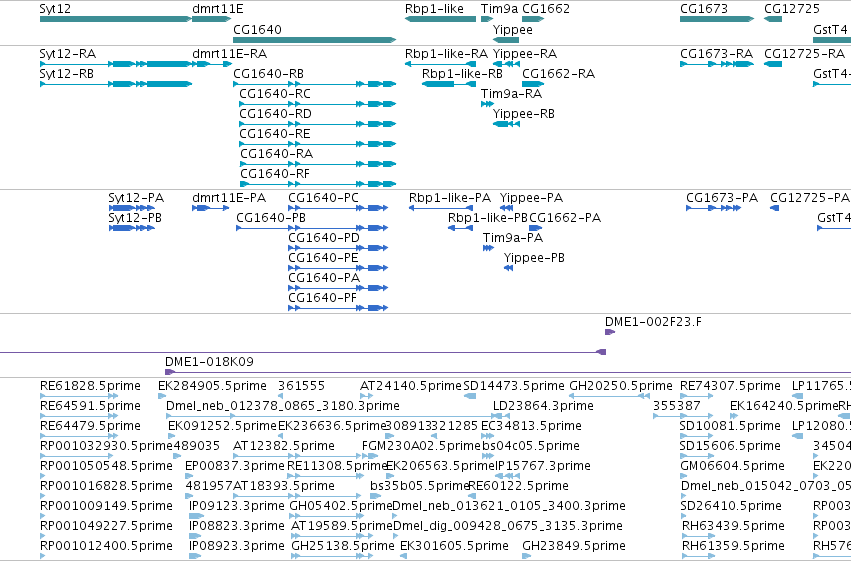Screen dimensions: 851x561
Task: Click protein Syt12-PA
Action: (132, 208)
